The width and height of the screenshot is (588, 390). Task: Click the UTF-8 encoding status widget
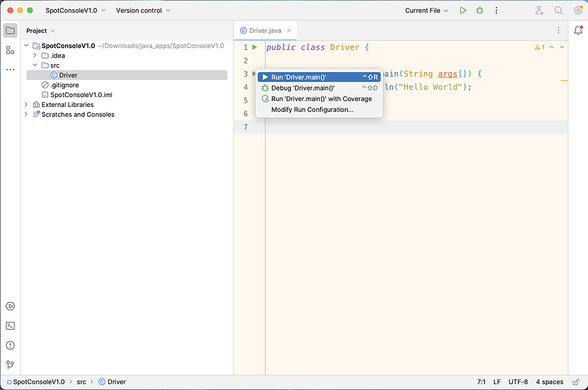[518, 382]
